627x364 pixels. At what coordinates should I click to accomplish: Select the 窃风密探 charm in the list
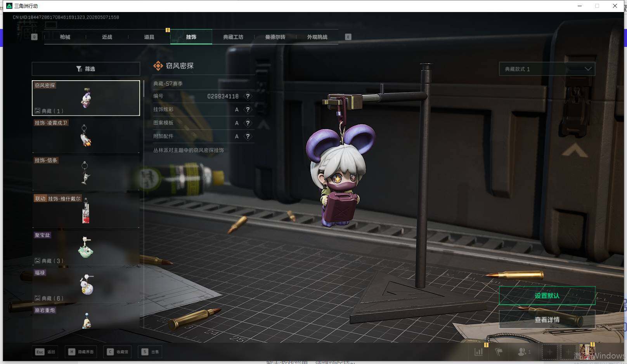pyautogui.click(x=86, y=98)
